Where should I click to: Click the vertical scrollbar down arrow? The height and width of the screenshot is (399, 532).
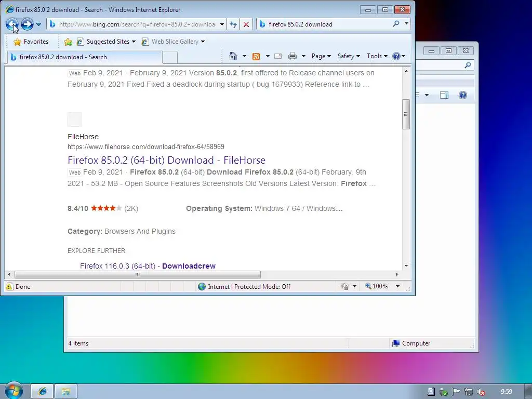pos(406,265)
